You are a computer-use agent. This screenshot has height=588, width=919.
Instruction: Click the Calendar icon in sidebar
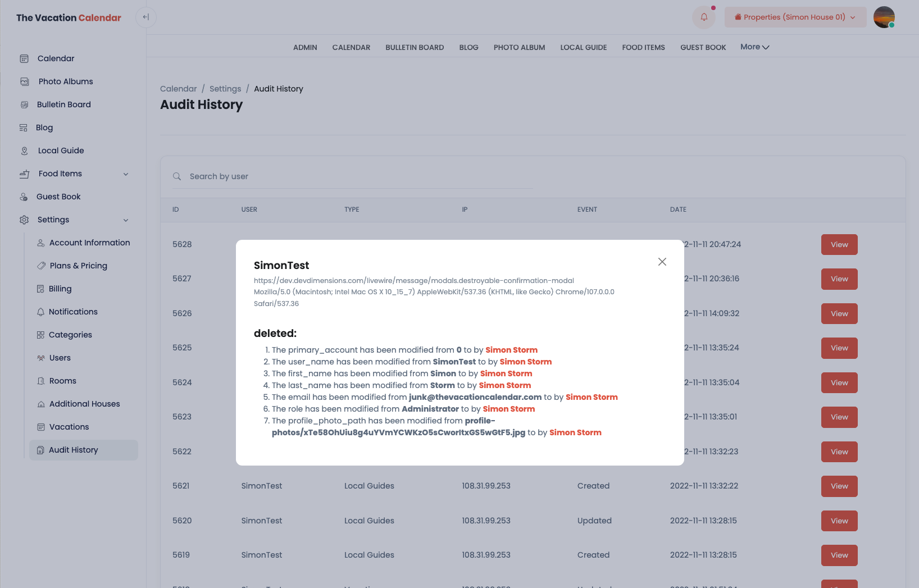(x=24, y=58)
